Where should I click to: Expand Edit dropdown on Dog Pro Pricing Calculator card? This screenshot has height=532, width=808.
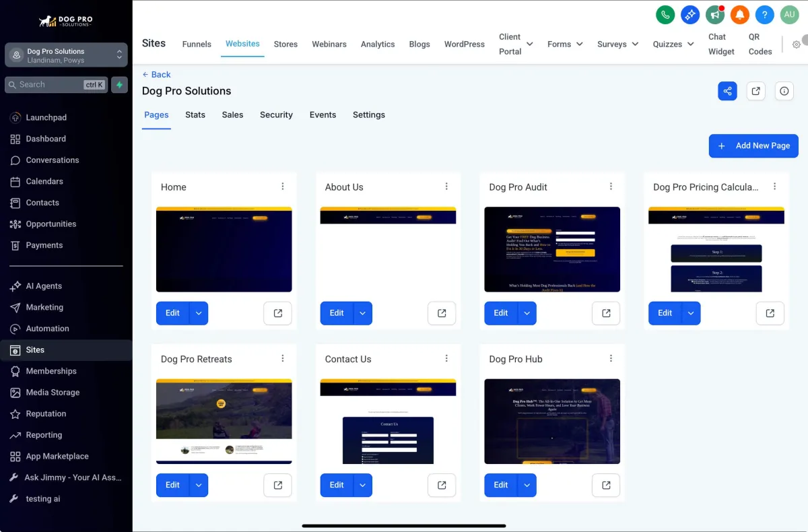click(x=692, y=313)
